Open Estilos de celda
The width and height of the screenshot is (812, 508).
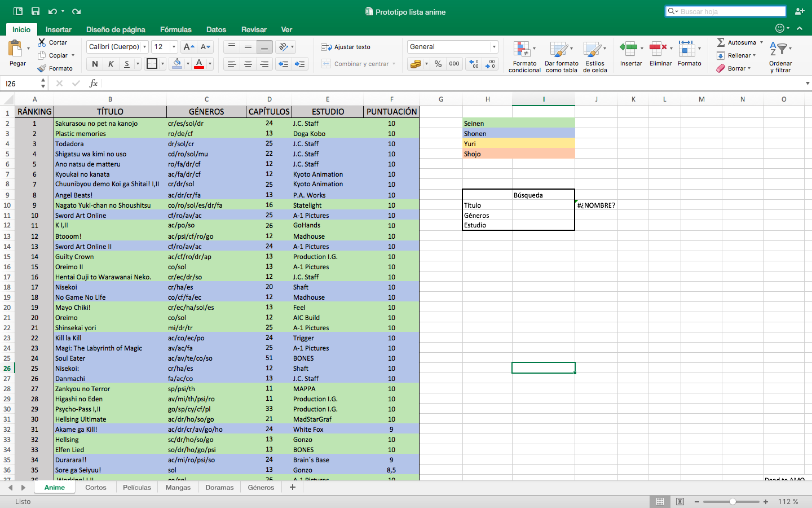point(595,56)
